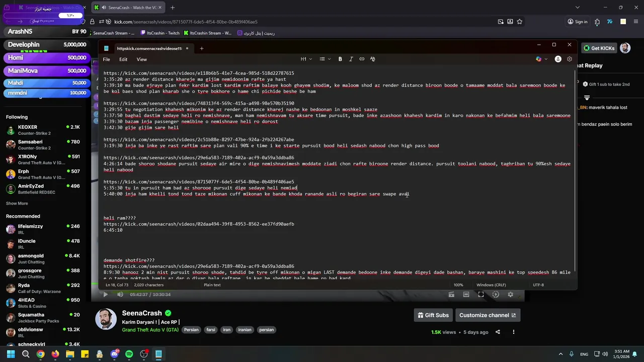The width and height of the screenshot is (644, 362).
Task: Click the iranian tag
Action: tap(245, 330)
